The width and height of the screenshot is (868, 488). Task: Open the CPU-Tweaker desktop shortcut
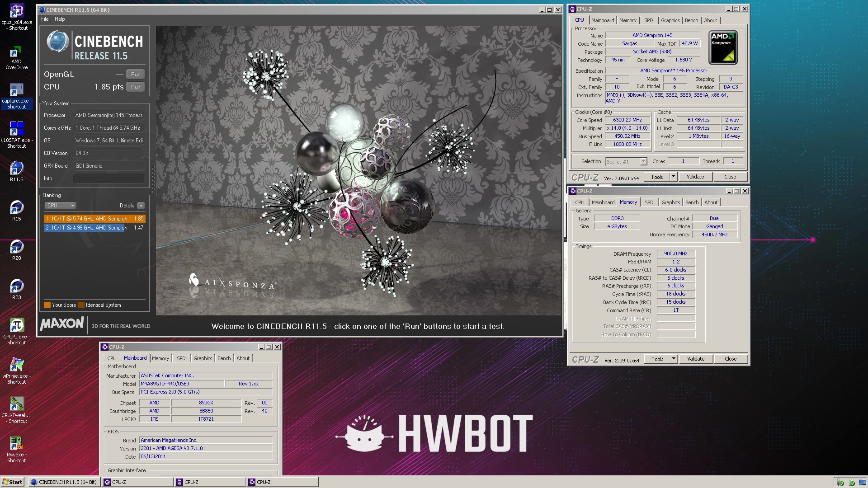click(17, 410)
